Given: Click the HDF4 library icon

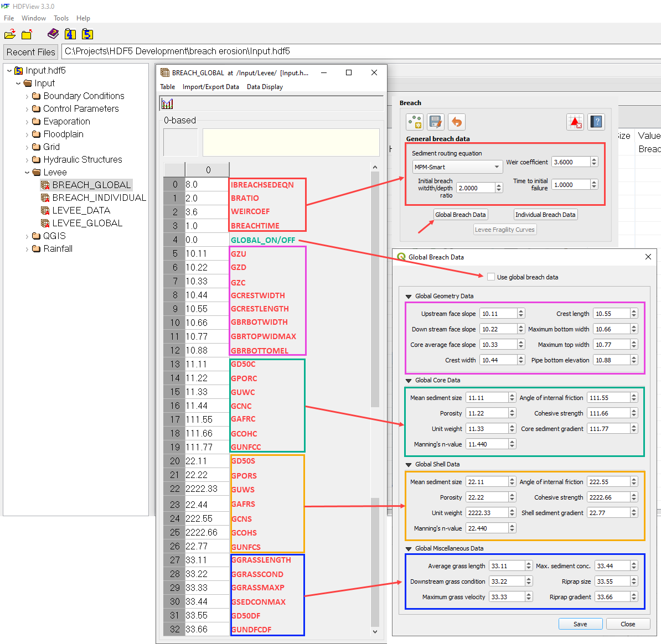Looking at the screenshot, I should [70, 34].
